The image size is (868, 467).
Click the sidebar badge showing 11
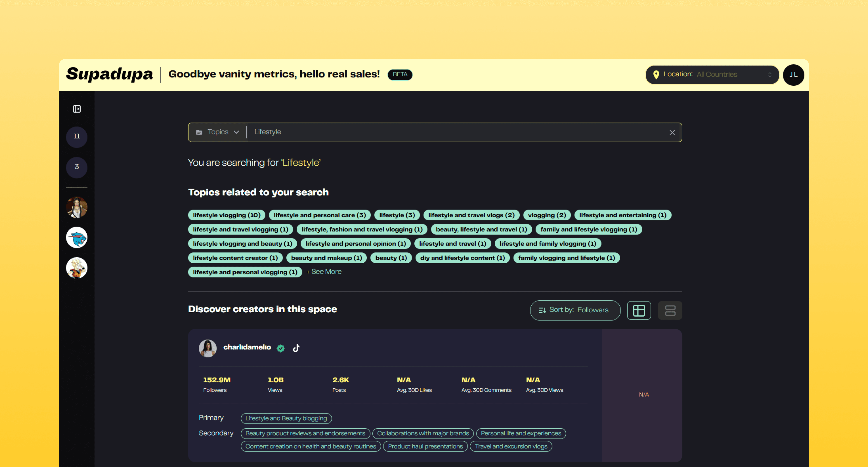pos(77,137)
